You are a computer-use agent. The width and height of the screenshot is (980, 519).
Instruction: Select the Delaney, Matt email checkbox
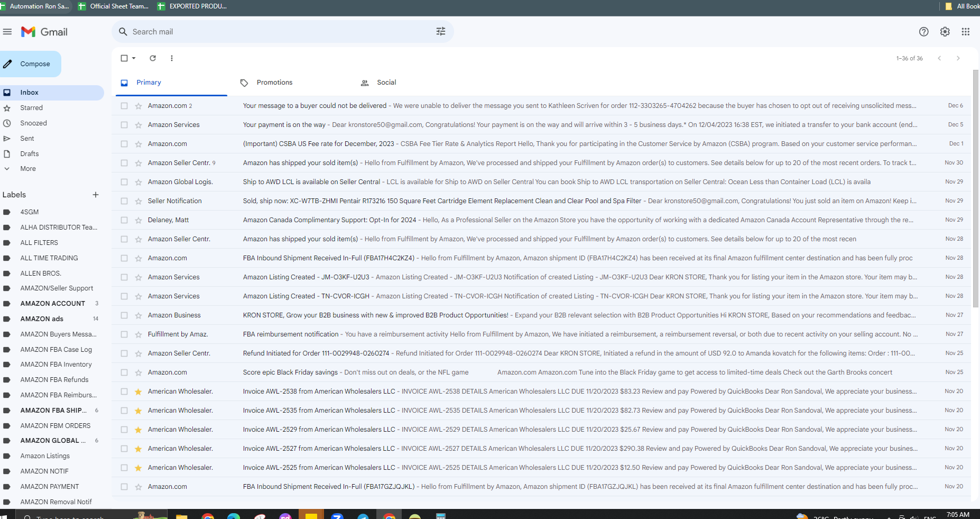[x=124, y=220]
